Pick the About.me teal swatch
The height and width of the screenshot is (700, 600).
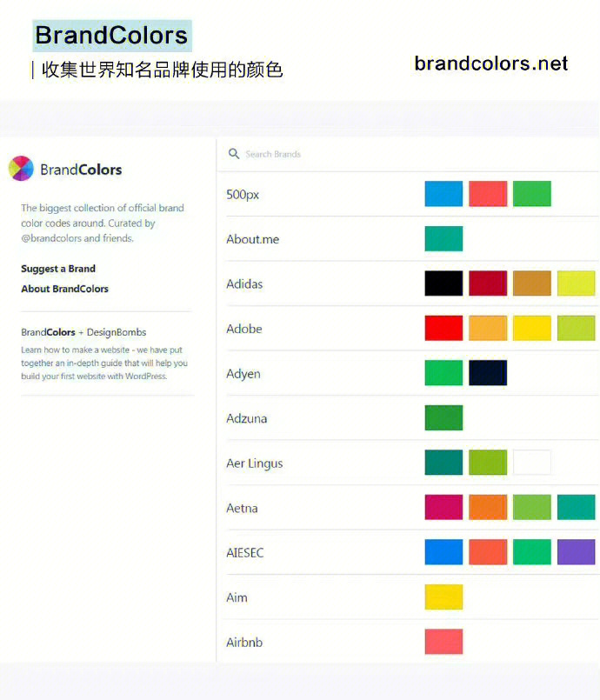(x=443, y=239)
